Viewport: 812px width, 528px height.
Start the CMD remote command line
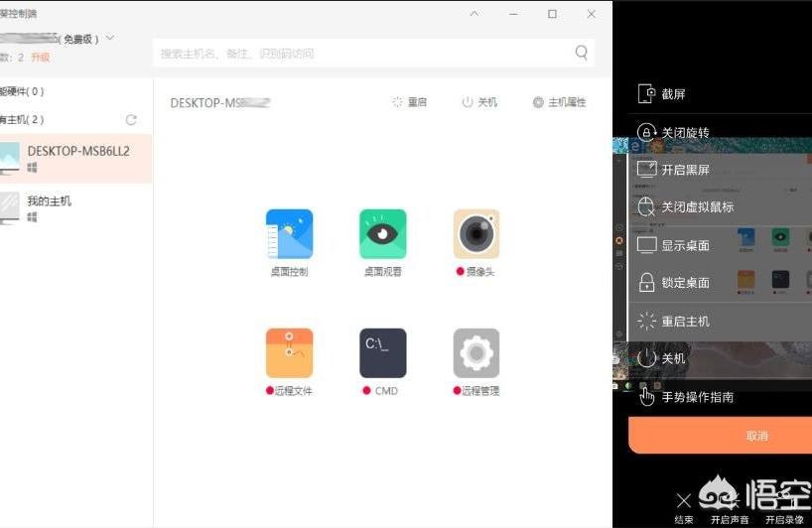click(382, 353)
